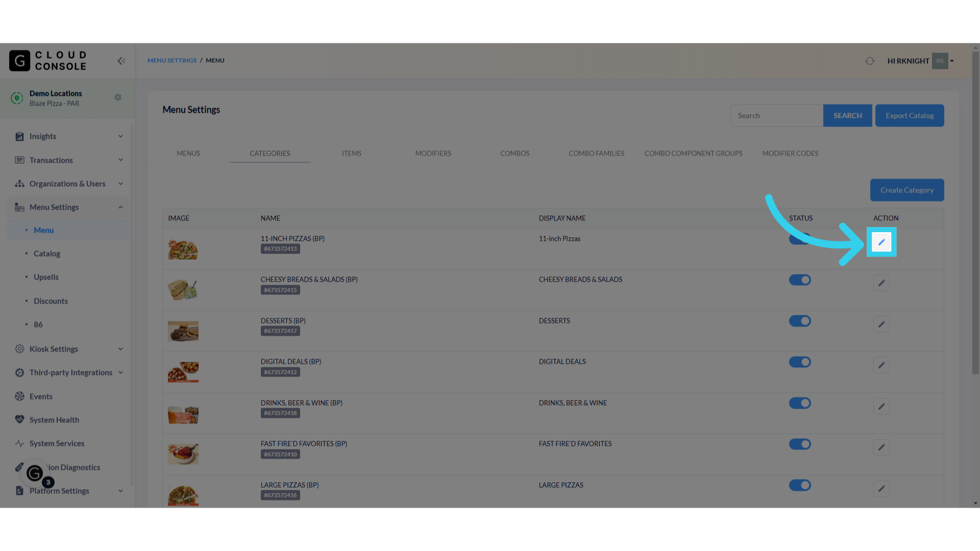Click the Transactions icon in the sidebar
The image size is (980, 551).
[19, 160]
